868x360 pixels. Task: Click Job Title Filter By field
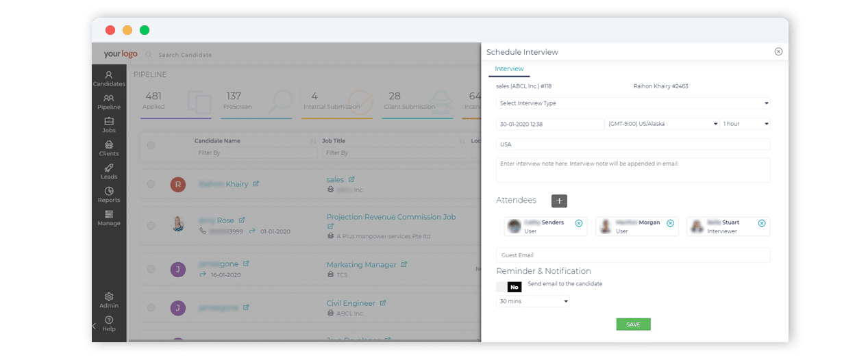coord(393,153)
